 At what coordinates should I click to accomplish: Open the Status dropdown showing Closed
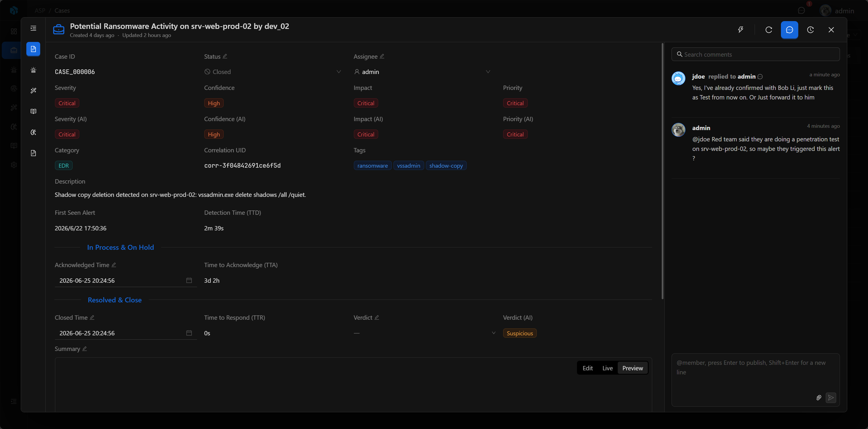point(273,72)
